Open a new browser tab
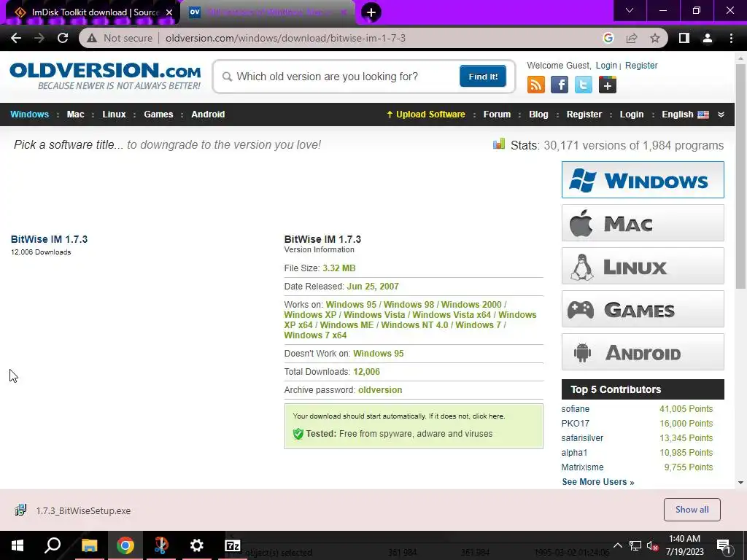Screen dimensions: 747x560 [x=371, y=12]
